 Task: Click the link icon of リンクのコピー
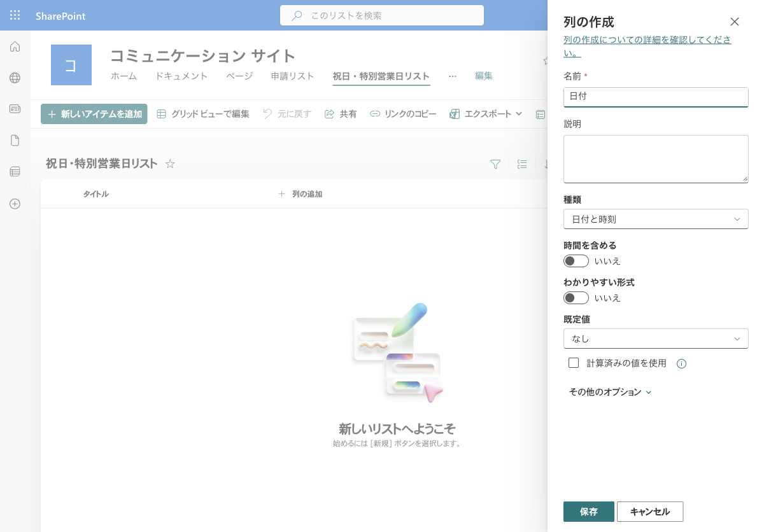pyautogui.click(x=375, y=114)
